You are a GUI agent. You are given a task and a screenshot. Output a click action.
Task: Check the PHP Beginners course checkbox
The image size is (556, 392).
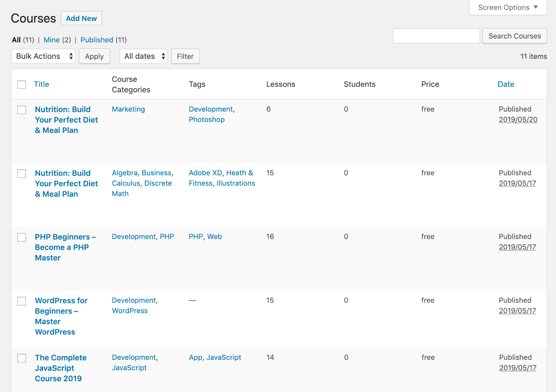[22, 237]
